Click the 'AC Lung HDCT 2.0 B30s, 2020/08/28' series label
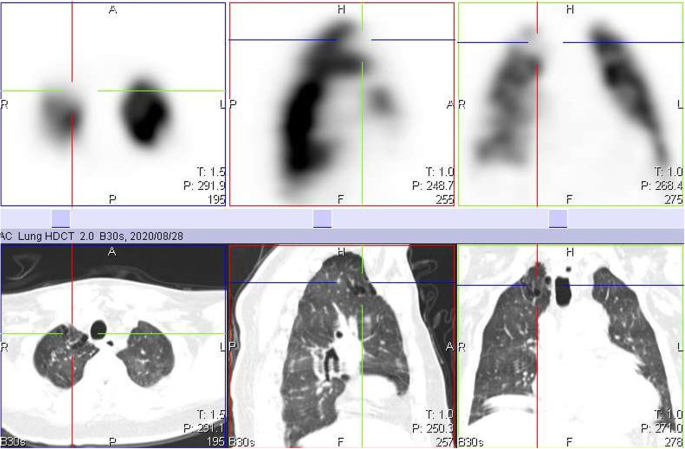This screenshot has height=449, width=685. tap(91, 236)
